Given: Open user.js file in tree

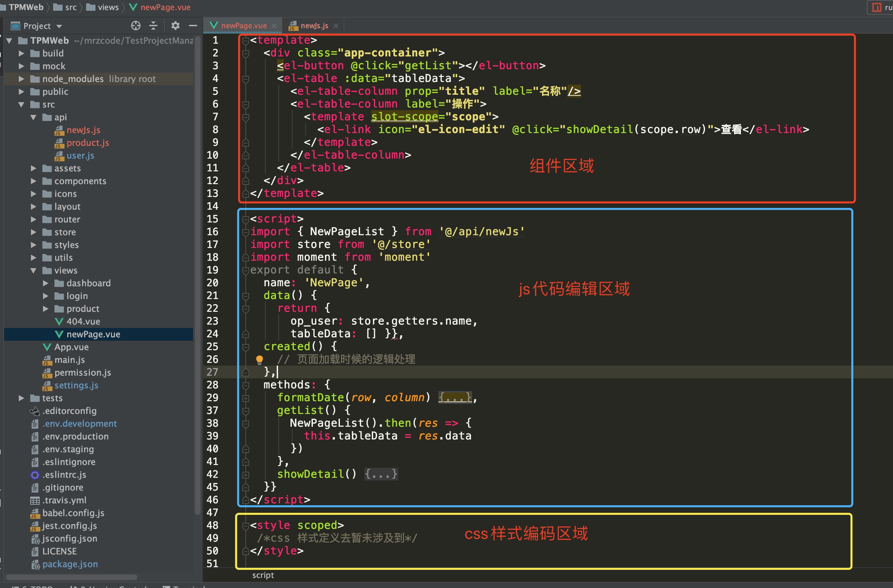Looking at the screenshot, I should click(x=80, y=155).
